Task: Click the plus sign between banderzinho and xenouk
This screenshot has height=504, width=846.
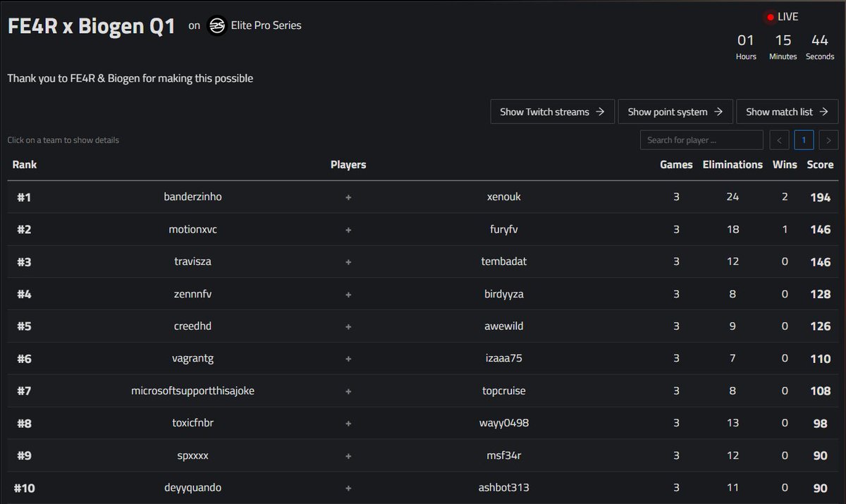Action: [x=348, y=197]
